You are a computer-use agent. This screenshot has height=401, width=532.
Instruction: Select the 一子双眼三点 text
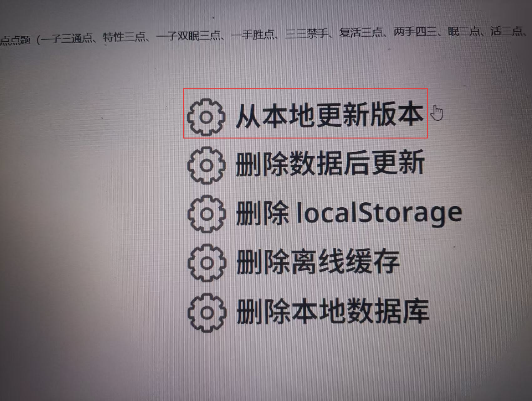(x=188, y=35)
